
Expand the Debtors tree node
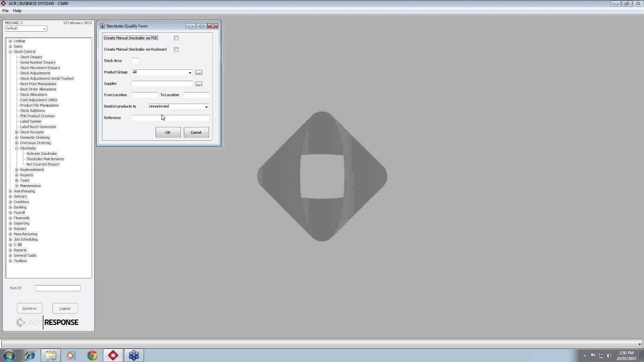[x=10, y=197]
